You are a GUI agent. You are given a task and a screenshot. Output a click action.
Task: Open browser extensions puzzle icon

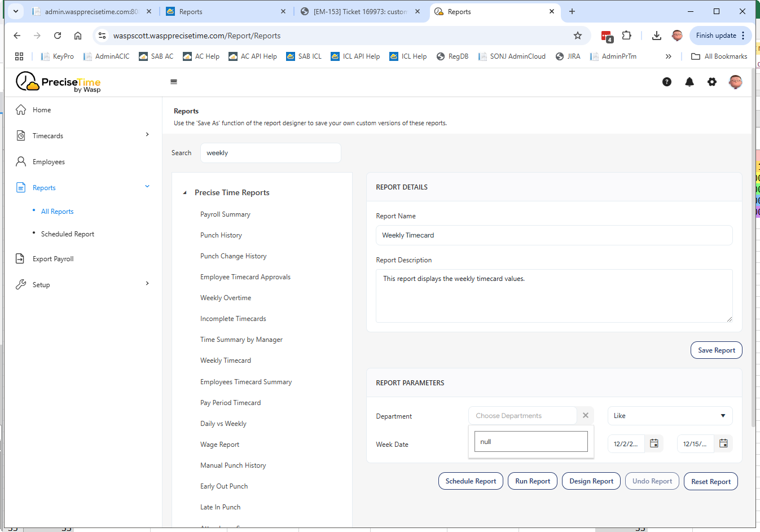(x=626, y=36)
